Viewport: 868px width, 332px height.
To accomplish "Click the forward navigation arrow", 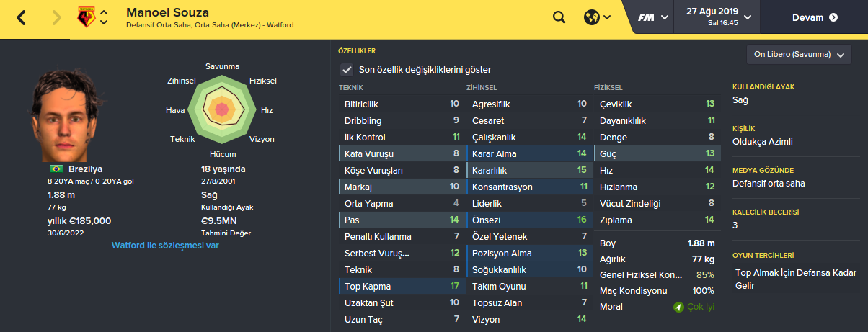I will tap(57, 18).
